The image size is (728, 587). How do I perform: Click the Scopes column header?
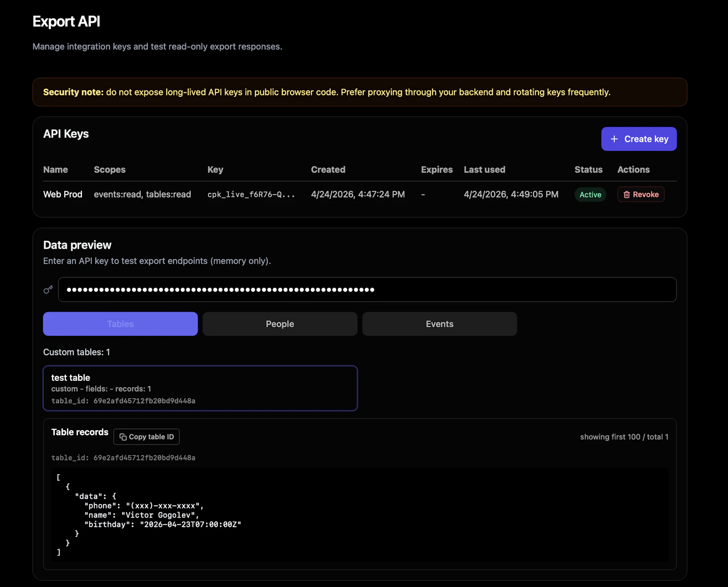(x=110, y=170)
